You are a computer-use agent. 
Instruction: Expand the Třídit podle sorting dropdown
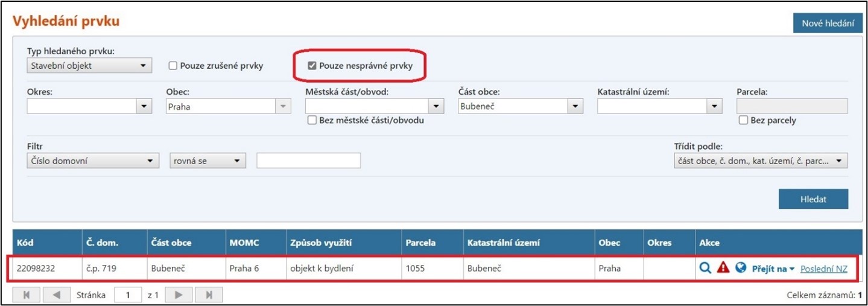[x=761, y=161]
